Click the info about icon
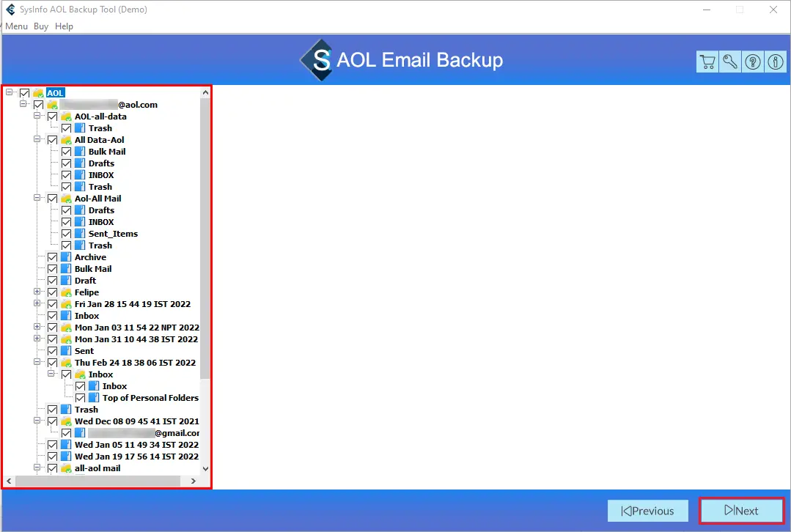 coord(776,62)
